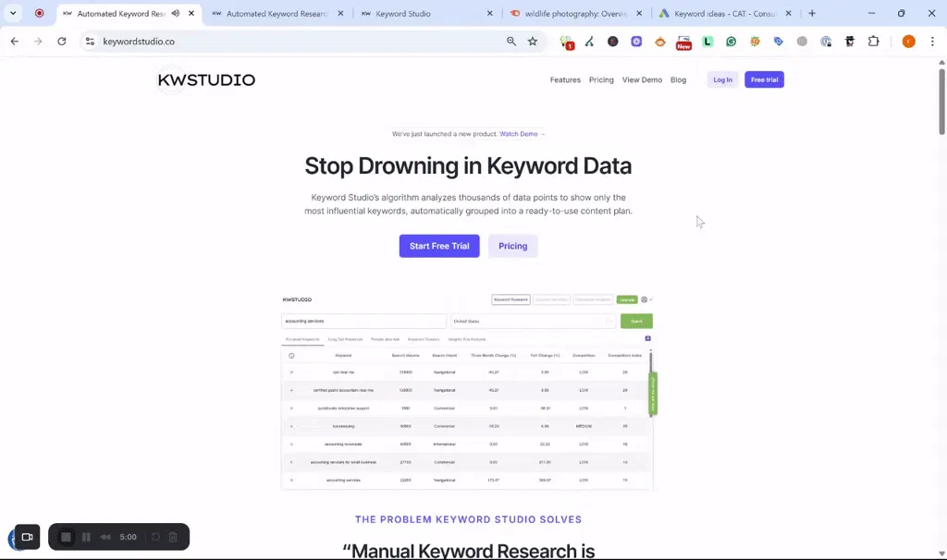Image resolution: width=947 pixels, height=560 pixels.
Task: Open the View Demo nav link
Action: (642, 79)
